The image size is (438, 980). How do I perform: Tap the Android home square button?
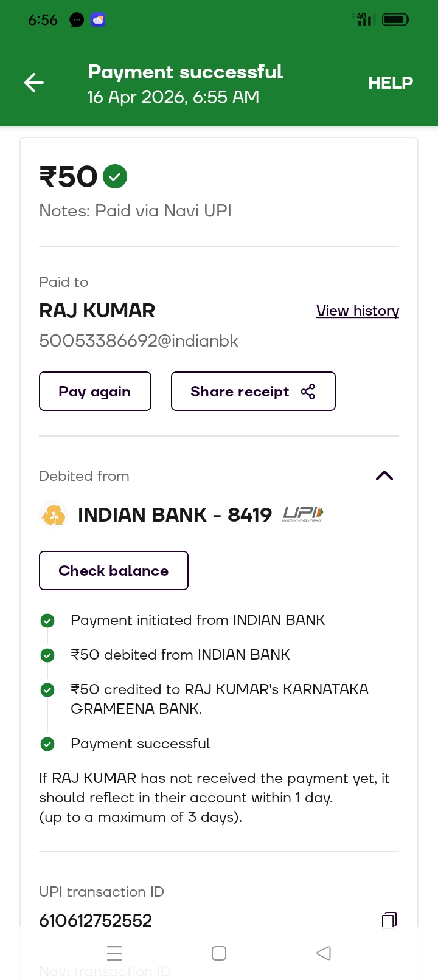tap(219, 953)
